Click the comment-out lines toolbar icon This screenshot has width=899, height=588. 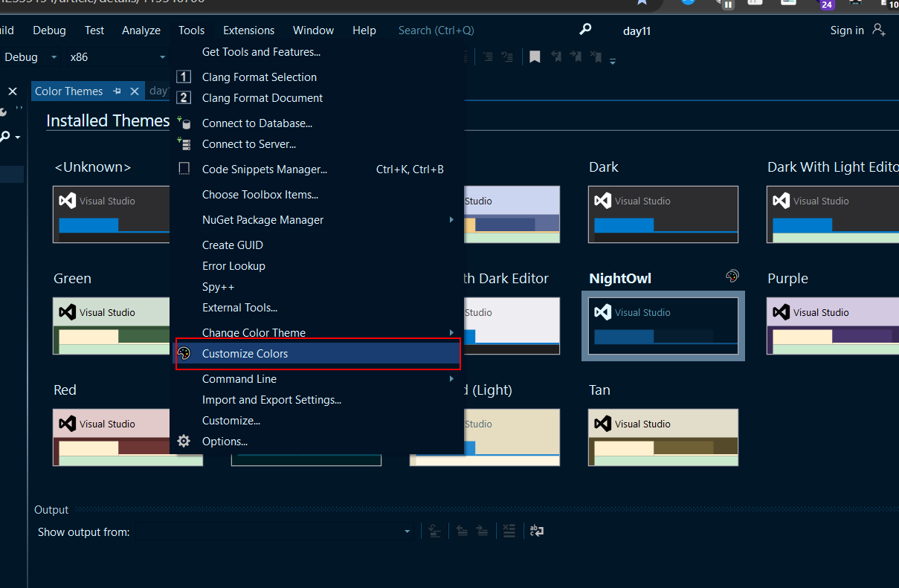[488, 56]
